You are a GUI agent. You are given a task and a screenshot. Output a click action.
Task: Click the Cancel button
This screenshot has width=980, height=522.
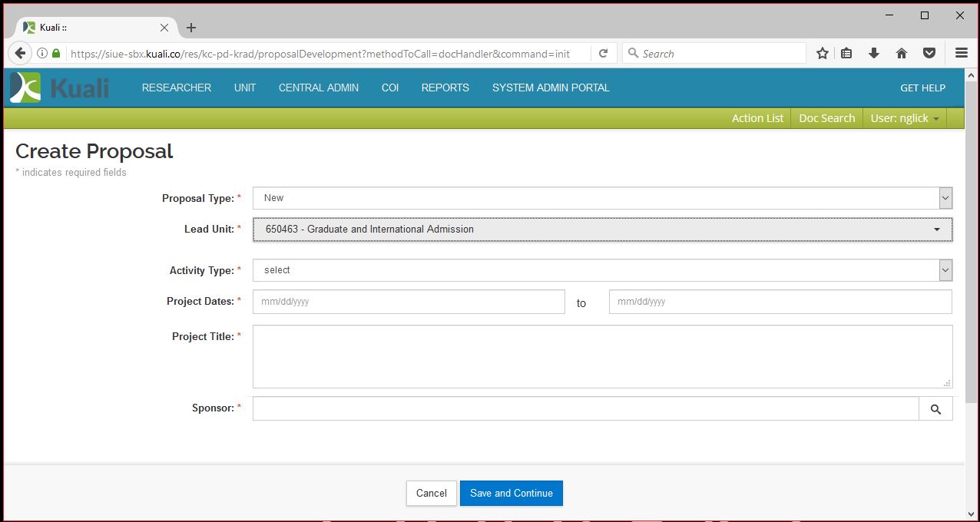pos(431,493)
